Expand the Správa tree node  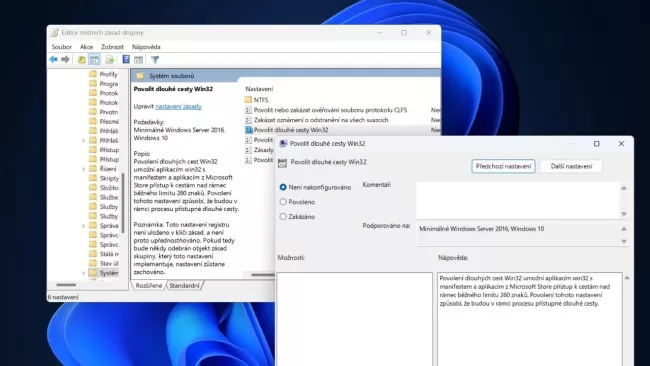point(83,226)
